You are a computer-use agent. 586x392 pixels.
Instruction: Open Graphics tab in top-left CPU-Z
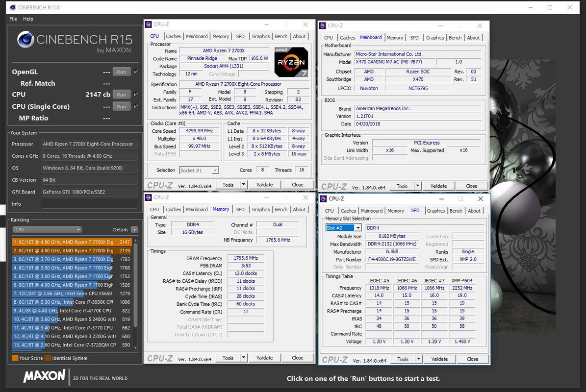pos(261,36)
